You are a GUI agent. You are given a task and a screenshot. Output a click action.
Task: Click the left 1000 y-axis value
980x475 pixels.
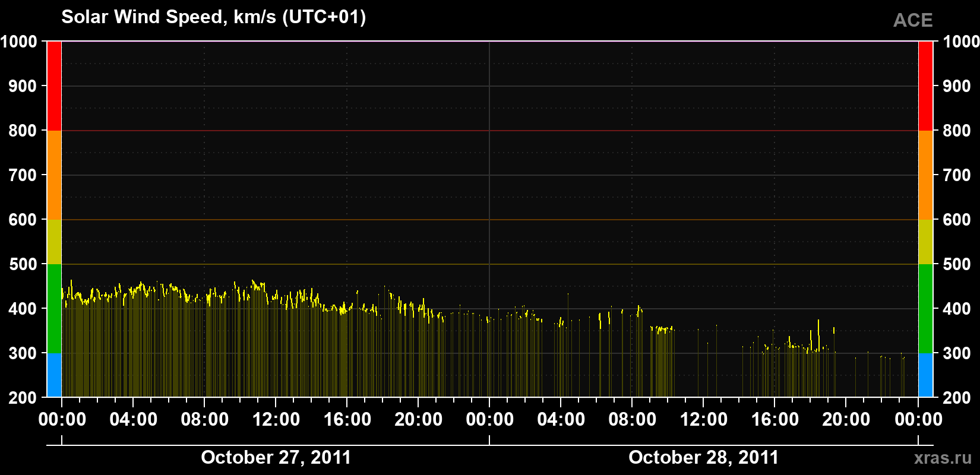(19, 42)
